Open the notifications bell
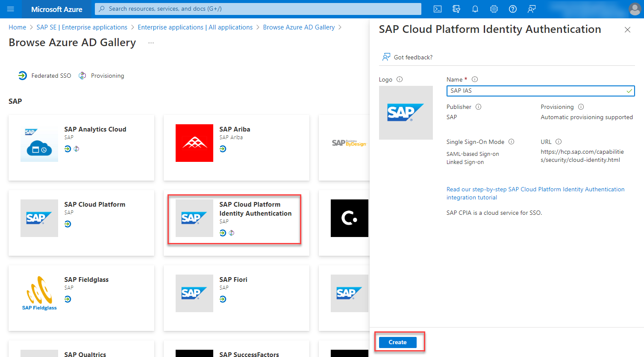 click(475, 9)
